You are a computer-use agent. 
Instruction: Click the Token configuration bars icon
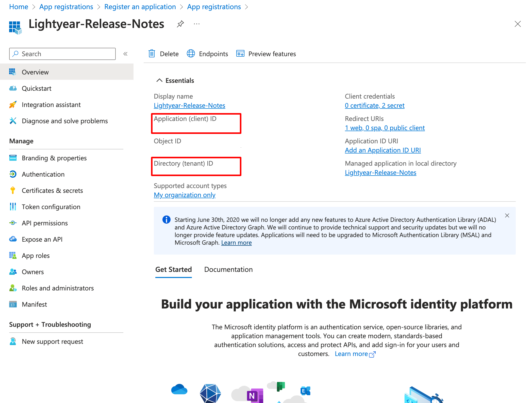[x=13, y=207]
